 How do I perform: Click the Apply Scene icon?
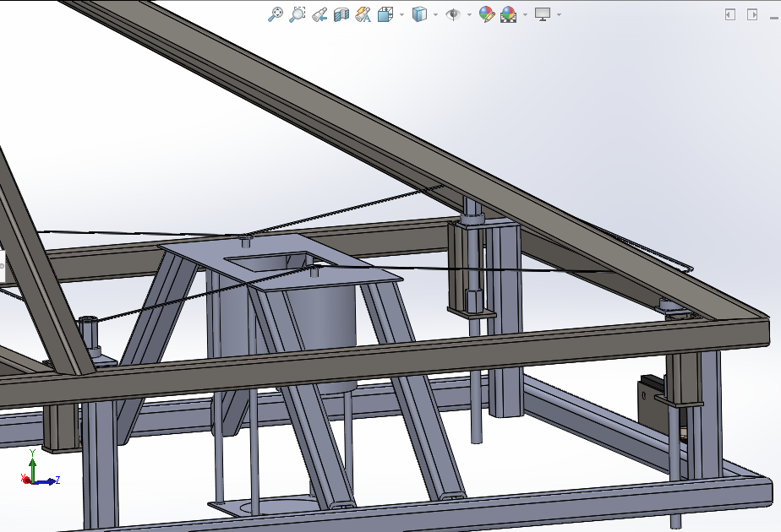[509, 15]
